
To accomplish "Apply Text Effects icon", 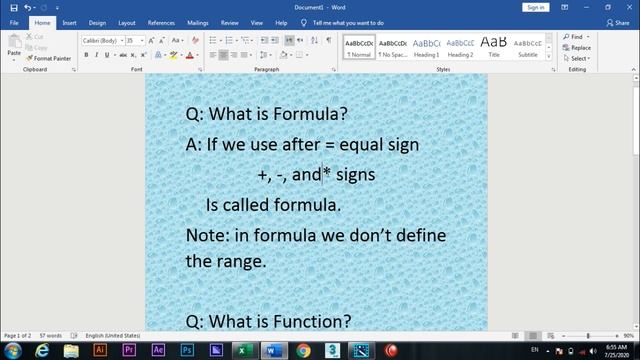I will [158, 55].
